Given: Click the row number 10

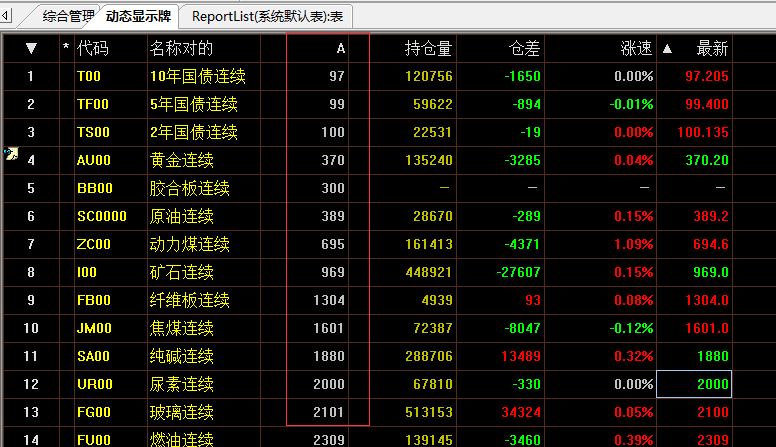Looking at the screenshot, I should coord(31,328).
